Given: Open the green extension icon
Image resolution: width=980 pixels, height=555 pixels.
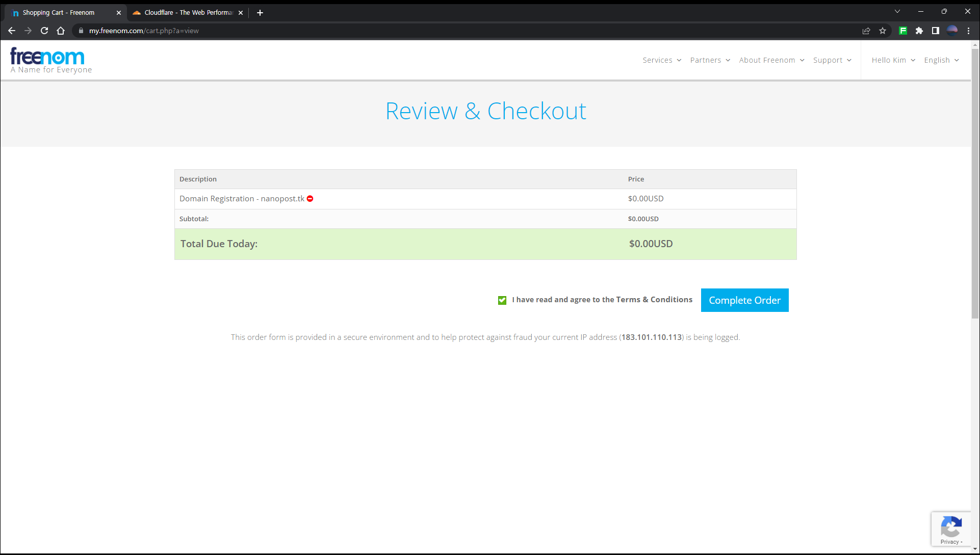Looking at the screenshot, I should (903, 31).
